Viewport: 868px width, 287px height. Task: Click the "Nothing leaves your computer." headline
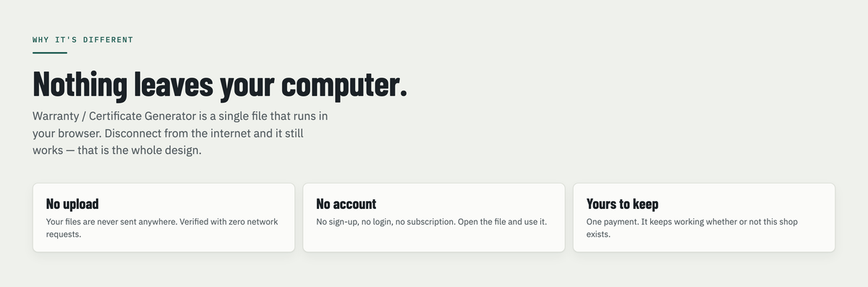coord(220,85)
